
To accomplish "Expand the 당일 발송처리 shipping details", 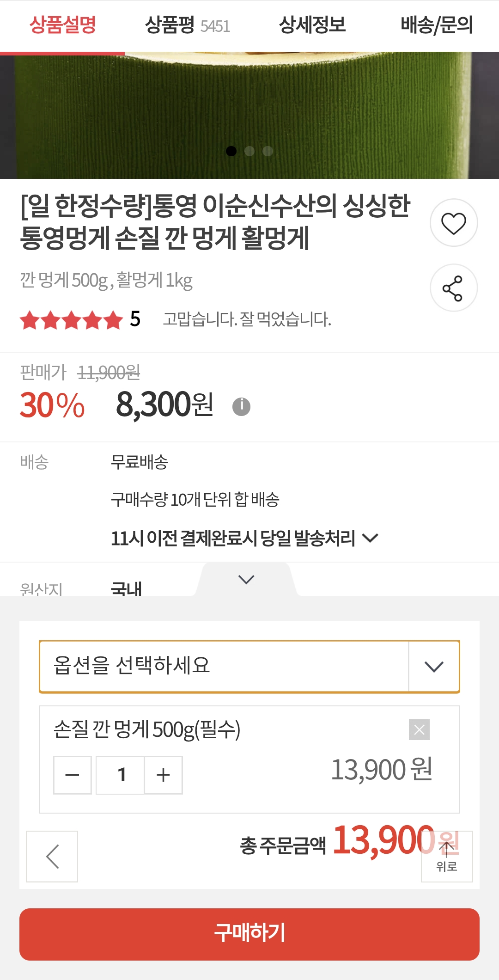I will point(370,538).
